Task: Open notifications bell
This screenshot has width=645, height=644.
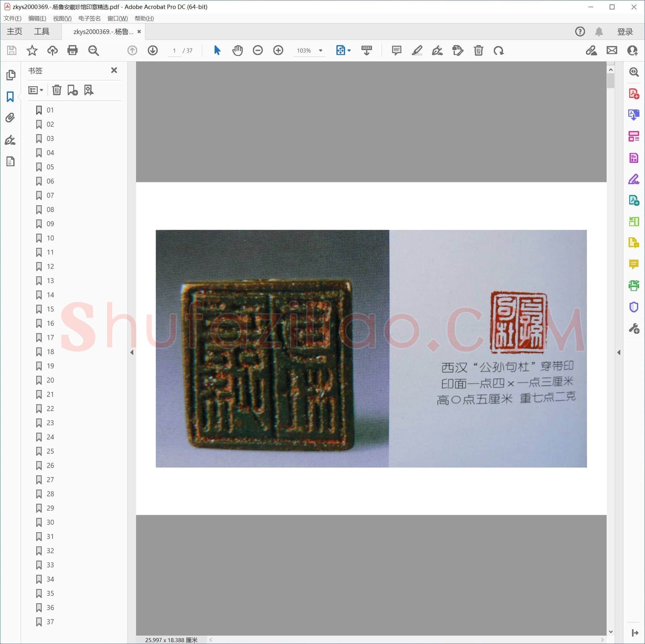Action: click(x=599, y=32)
